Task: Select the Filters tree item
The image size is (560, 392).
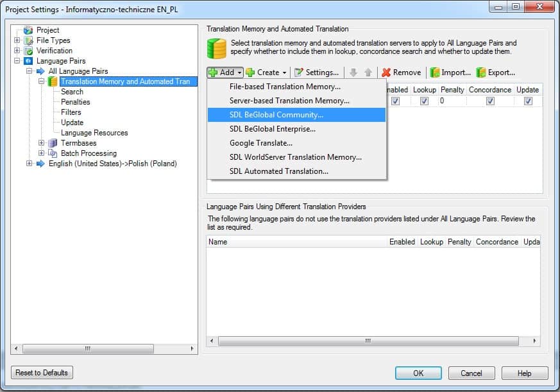Action: pyautogui.click(x=71, y=112)
